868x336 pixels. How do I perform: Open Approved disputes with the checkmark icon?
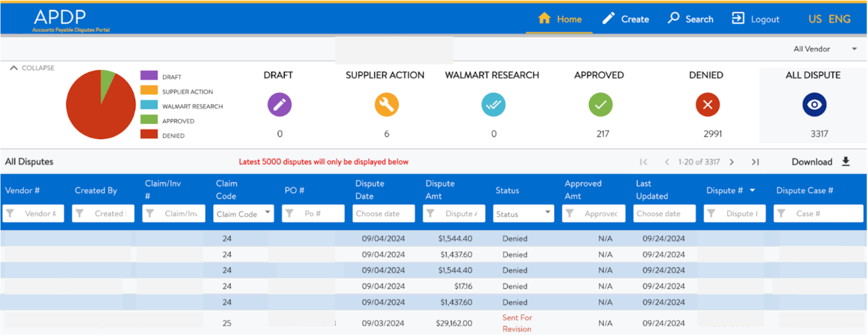601,105
